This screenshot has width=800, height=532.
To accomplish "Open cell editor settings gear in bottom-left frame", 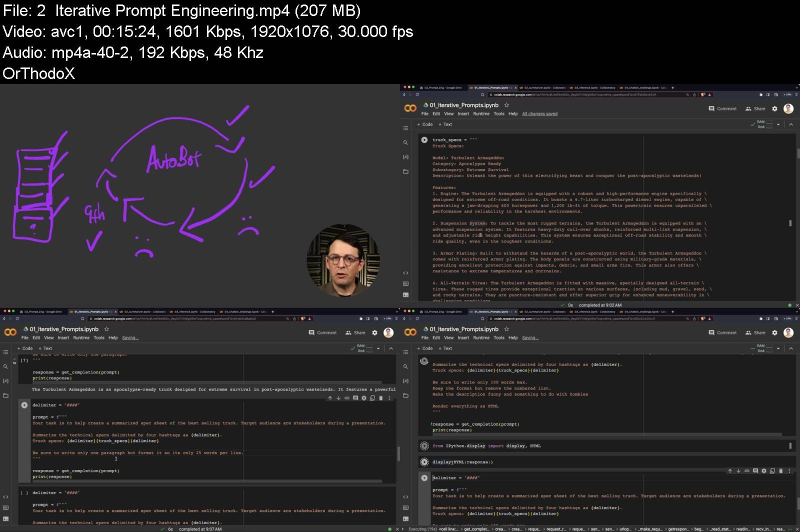I will click(364, 398).
